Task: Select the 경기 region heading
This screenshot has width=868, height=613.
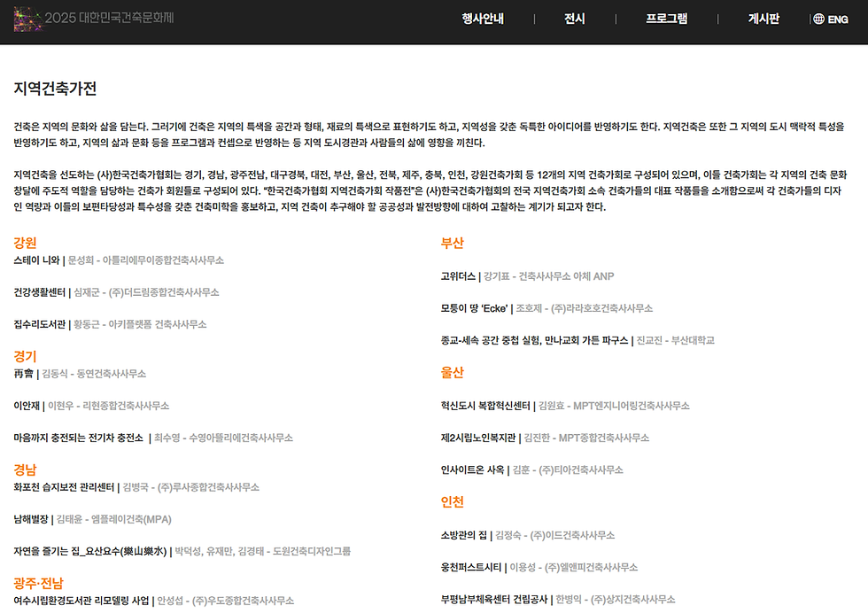Action: tap(25, 356)
